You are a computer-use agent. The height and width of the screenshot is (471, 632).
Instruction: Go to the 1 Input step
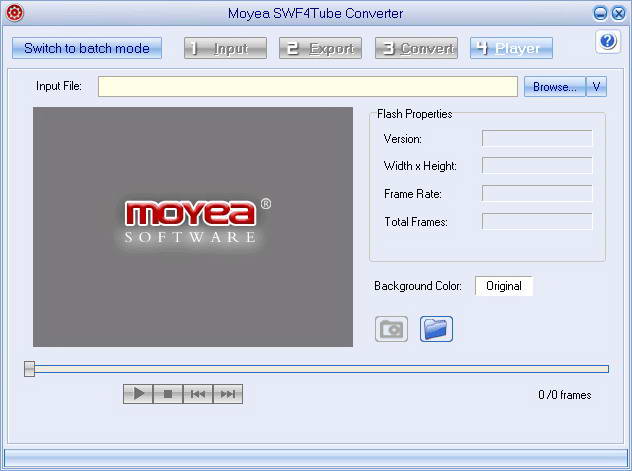[x=225, y=48]
